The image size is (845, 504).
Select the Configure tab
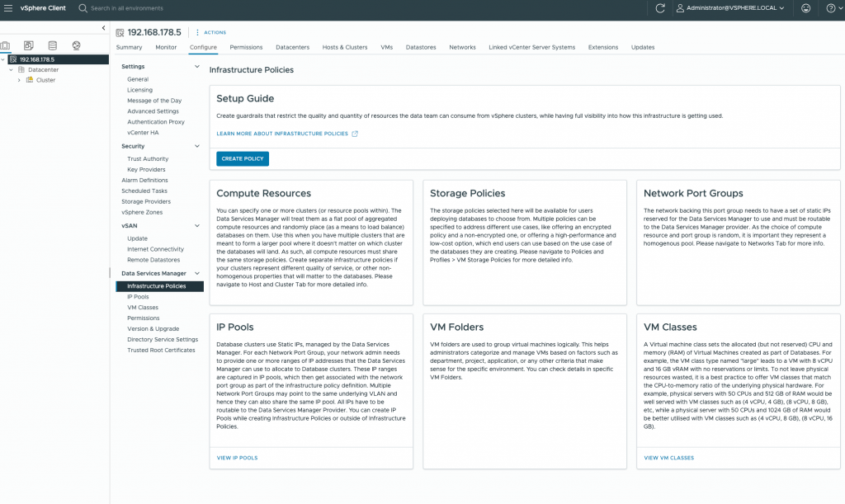click(x=203, y=47)
